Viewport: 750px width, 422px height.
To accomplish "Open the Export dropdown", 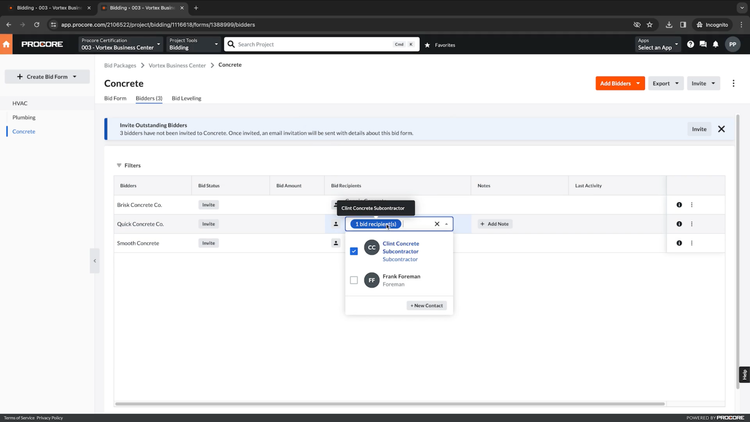I will [665, 83].
